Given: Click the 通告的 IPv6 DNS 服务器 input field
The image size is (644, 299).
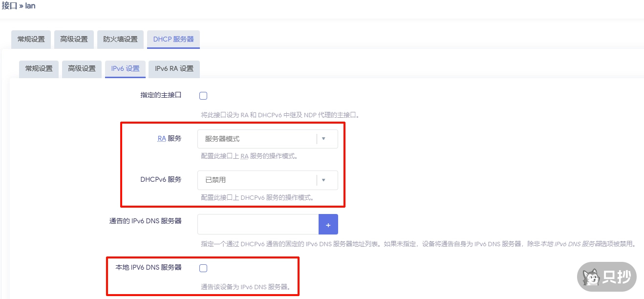Looking at the screenshot, I should click(x=258, y=224).
